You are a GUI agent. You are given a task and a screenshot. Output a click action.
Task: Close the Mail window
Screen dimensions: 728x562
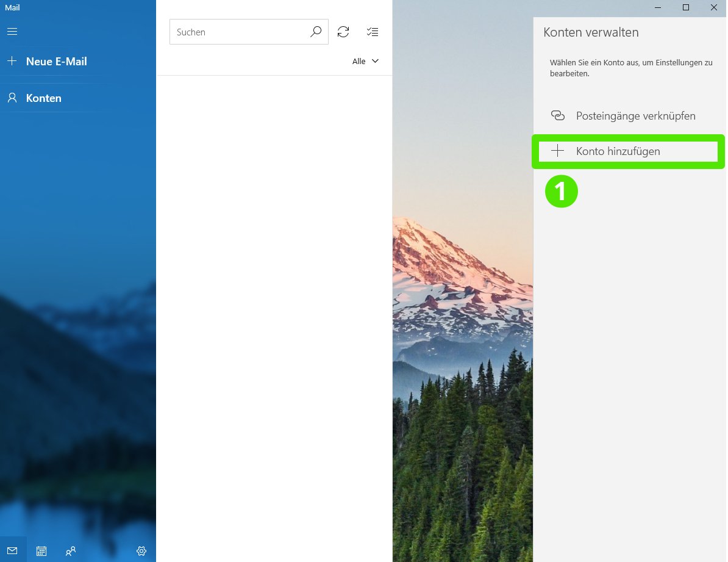tap(714, 7)
